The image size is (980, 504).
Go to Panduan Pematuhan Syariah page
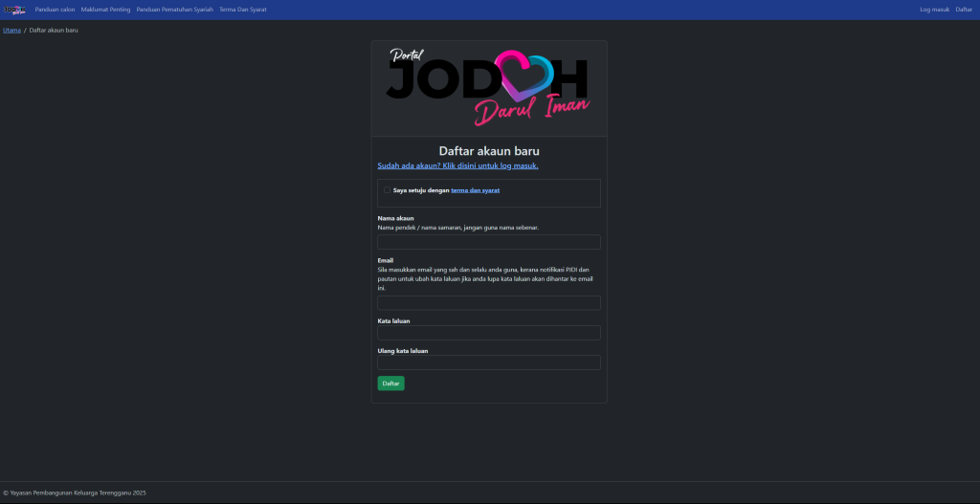174,10
